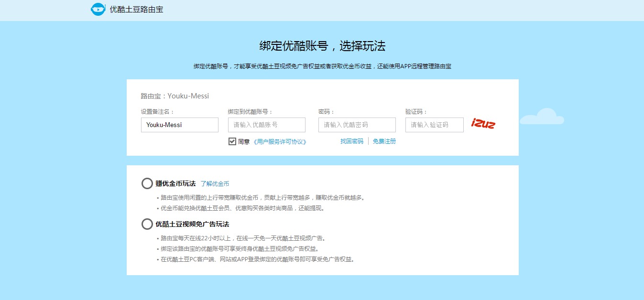The image size is (644, 300).
Task: Select the 赚优金币玩法 radio option
Action: (x=147, y=183)
